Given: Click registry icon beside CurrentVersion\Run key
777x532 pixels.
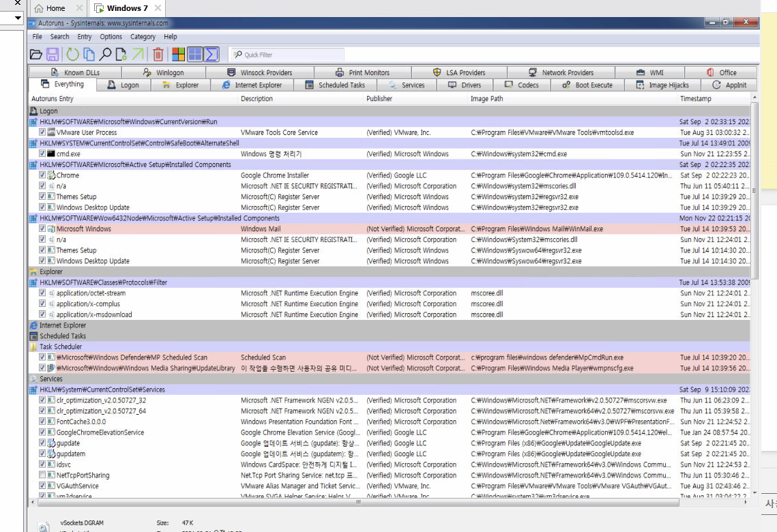Looking at the screenshot, I should coord(33,122).
